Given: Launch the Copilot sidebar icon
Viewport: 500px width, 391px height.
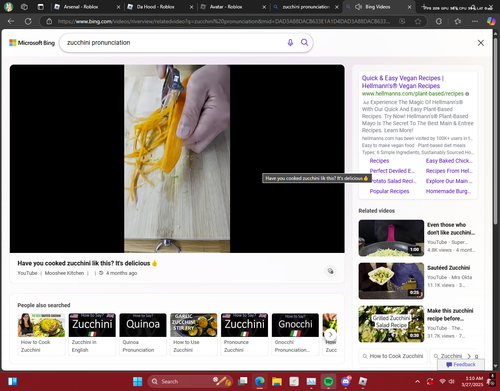Looking at the screenshot, I should pyautogui.click(x=491, y=21).
